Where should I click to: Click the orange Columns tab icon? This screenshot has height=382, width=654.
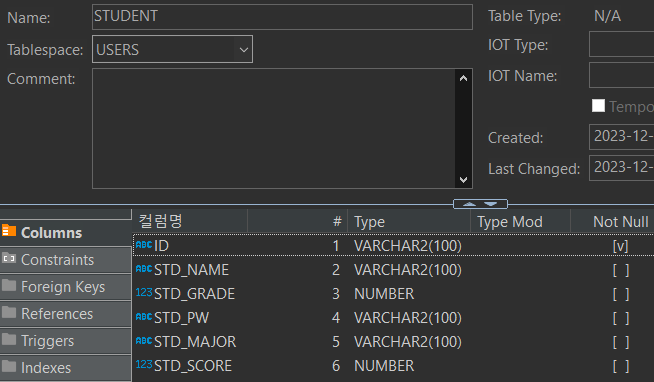[x=9, y=231]
